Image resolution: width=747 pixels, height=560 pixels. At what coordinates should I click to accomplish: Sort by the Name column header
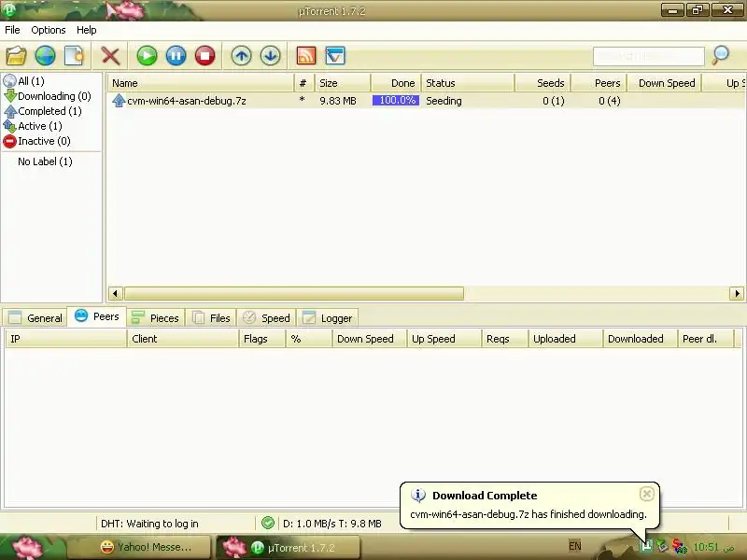201,83
